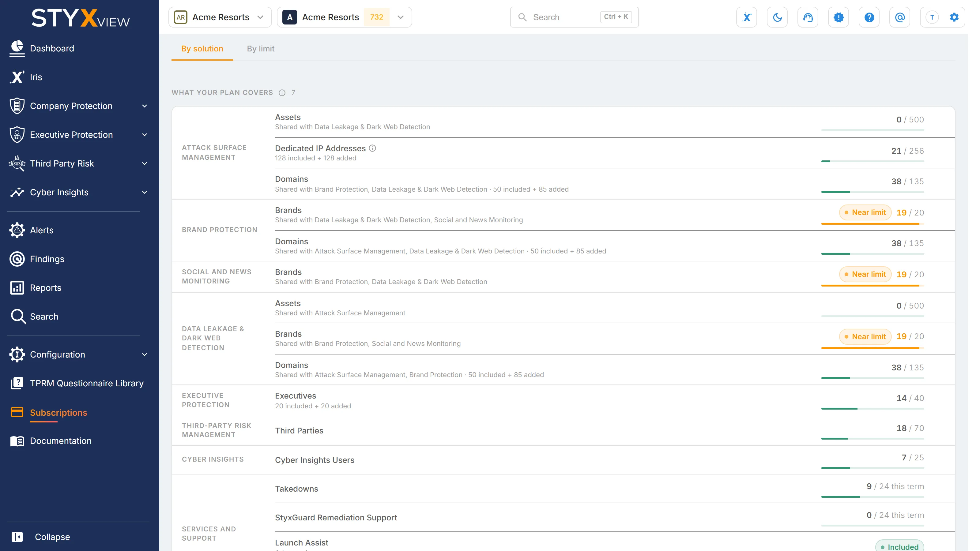Open the Reports chart icon
This screenshot has width=980, height=551.
[17, 288]
